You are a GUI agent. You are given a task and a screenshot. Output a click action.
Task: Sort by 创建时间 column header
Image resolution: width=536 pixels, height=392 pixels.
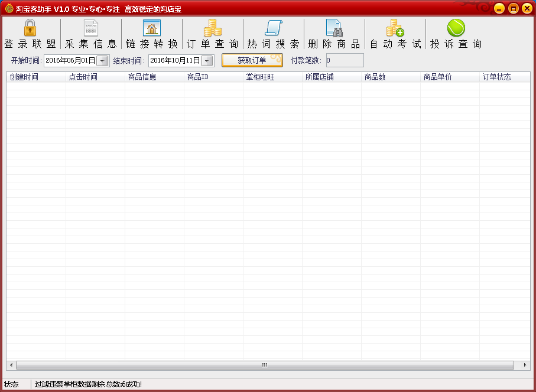[36, 77]
